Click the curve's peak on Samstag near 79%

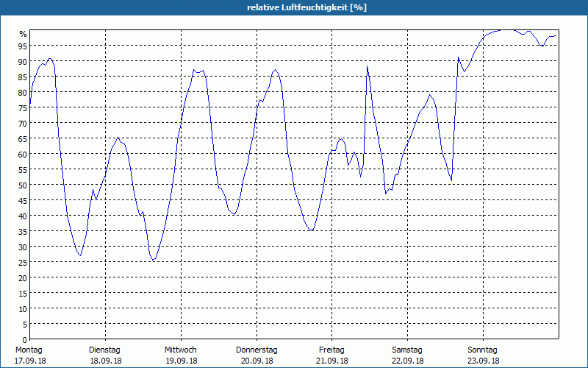coord(430,95)
